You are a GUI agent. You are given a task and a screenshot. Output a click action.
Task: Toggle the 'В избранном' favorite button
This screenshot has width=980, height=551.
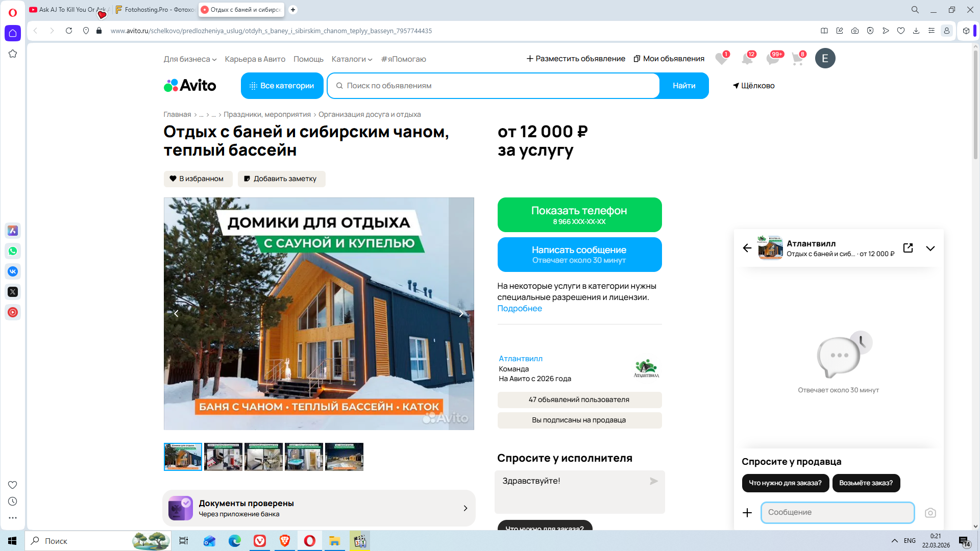pyautogui.click(x=198, y=179)
